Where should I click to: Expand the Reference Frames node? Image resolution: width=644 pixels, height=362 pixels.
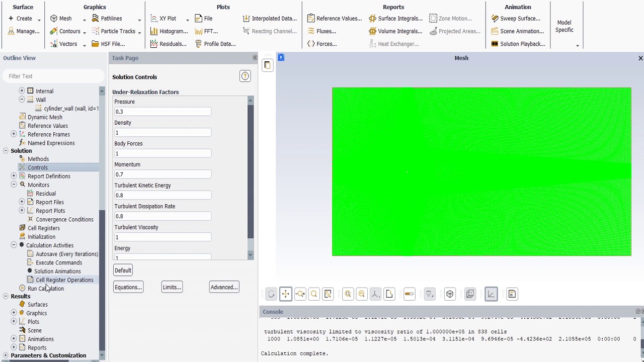click(14, 134)
